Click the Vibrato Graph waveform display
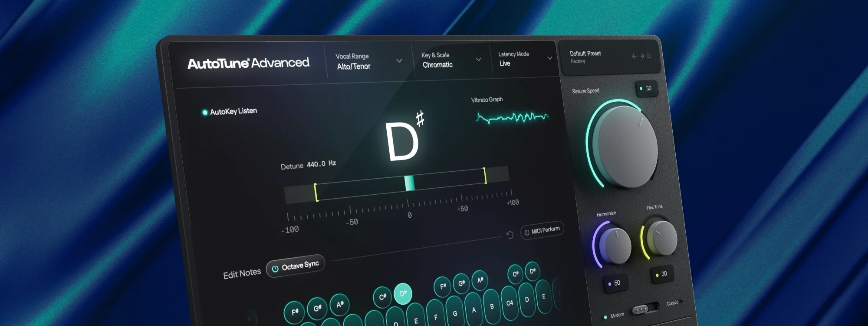 click(513, 117)
